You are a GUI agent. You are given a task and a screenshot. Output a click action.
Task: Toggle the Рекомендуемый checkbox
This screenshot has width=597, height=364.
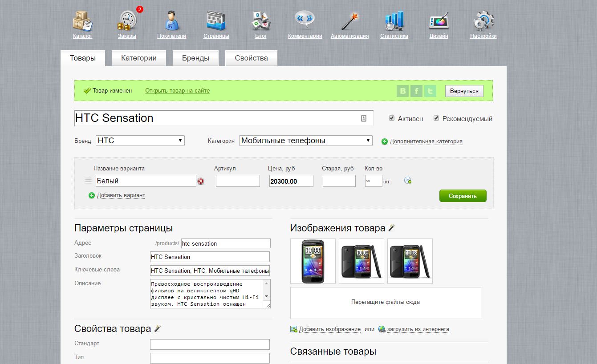click(436, 118)
